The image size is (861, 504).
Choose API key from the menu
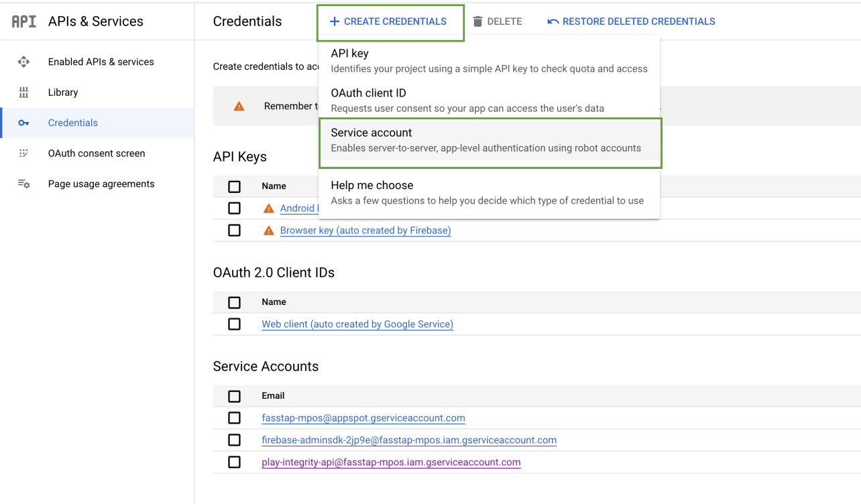tap(490, 60)
